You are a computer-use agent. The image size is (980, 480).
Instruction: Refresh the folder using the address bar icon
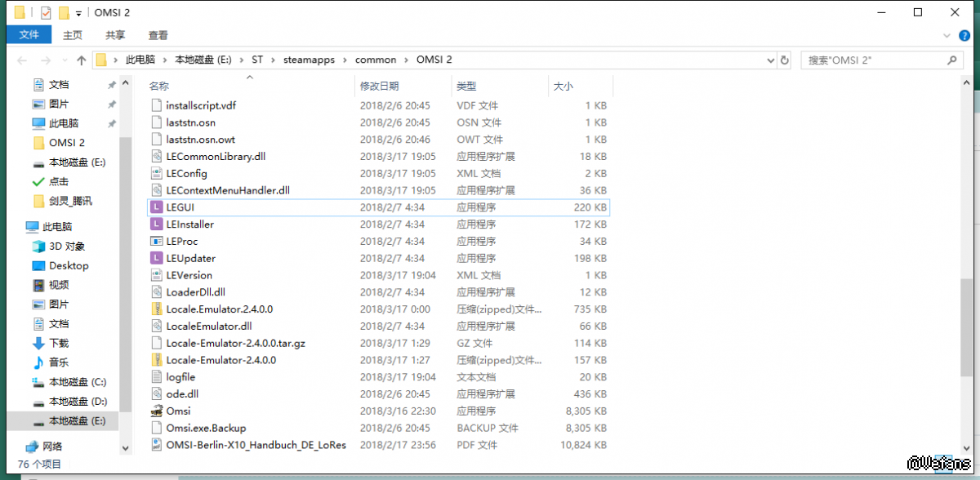785,60
